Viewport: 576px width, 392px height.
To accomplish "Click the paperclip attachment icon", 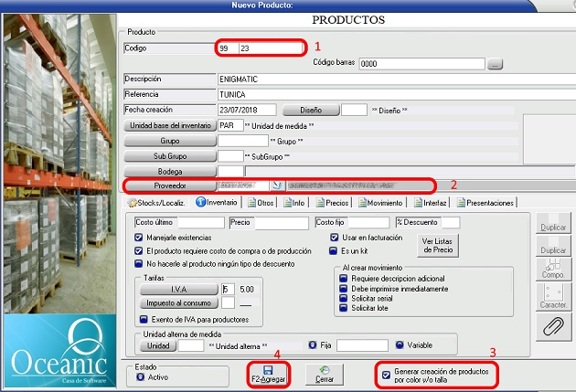I will point(554,328).
